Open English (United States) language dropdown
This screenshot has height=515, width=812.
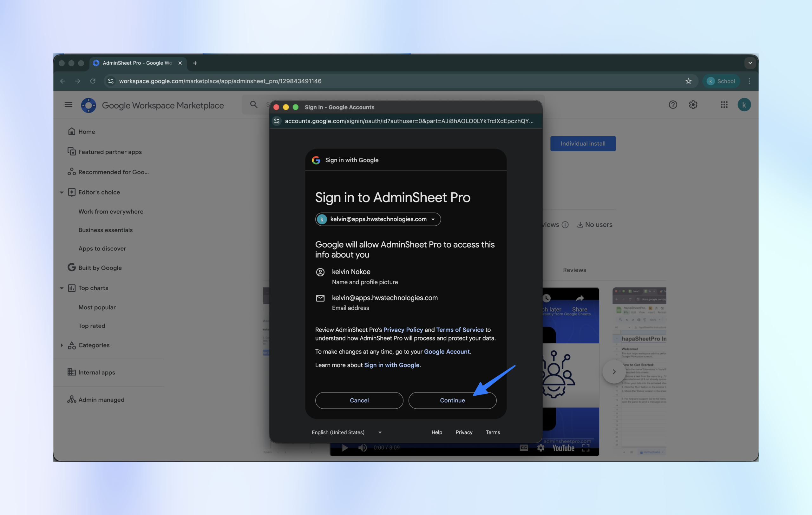pos(347,432)
